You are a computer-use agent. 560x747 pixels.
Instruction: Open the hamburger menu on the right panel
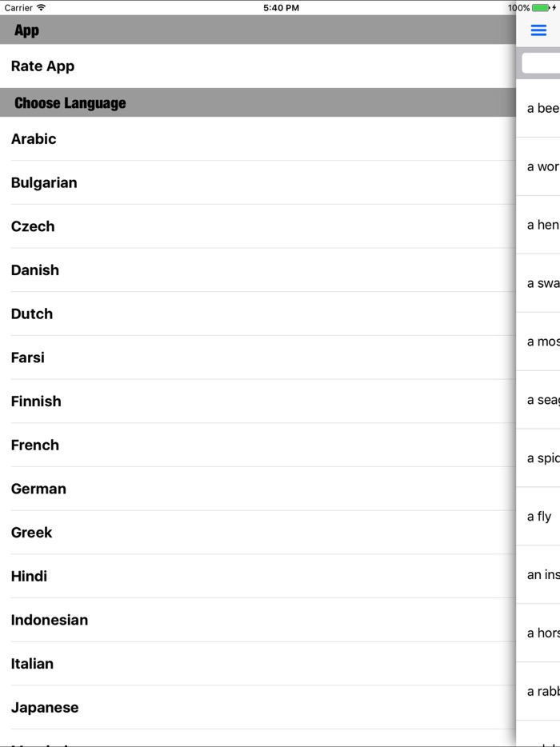[x=538, y=30]
